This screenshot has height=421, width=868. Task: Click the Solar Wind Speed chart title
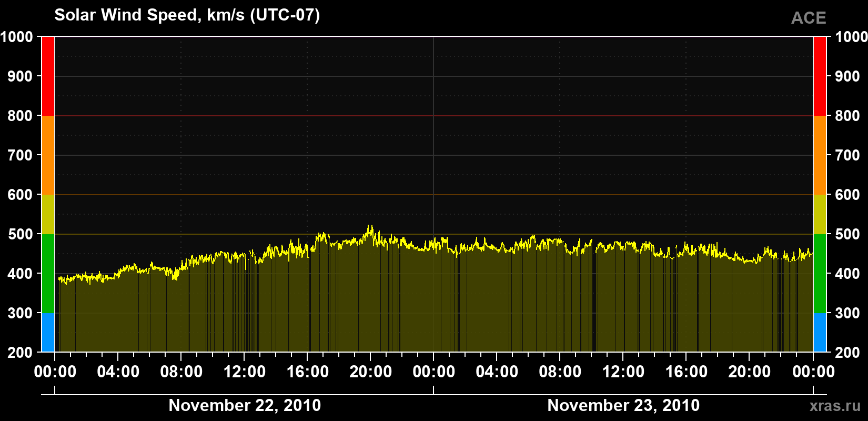point(187,15)
